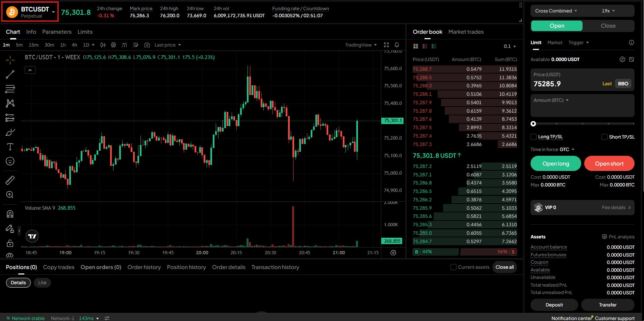Activate the zoom in tool
The image size is (644, 321).
tap(10, 195)
